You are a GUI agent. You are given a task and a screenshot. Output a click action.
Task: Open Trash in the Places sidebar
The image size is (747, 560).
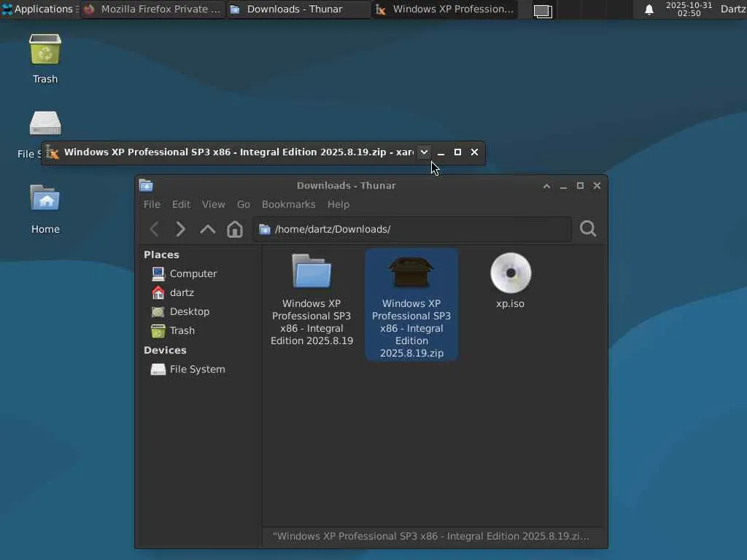point(172,330)
